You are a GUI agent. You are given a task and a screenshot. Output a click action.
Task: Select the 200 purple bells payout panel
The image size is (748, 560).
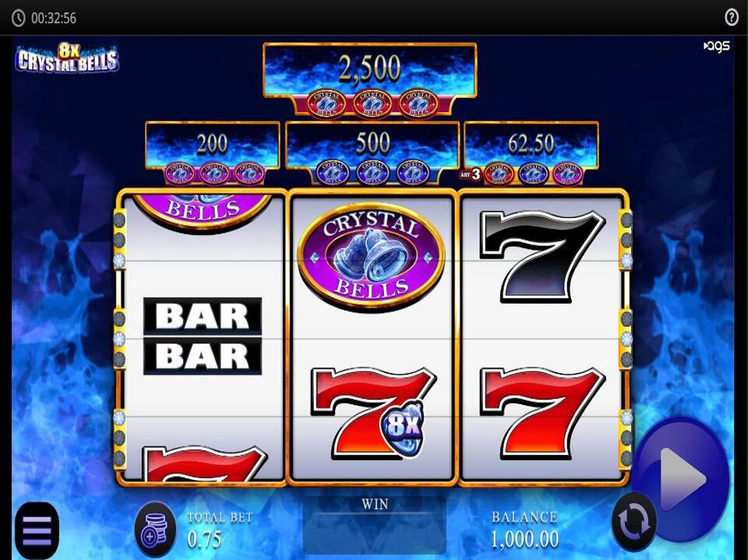click(212, 153)
